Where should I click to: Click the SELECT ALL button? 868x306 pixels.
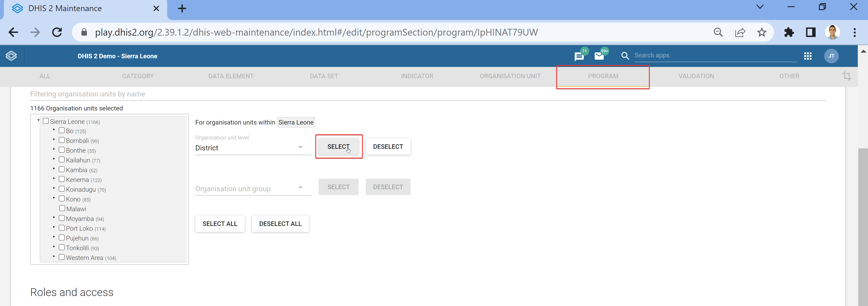tap(220, 224)
